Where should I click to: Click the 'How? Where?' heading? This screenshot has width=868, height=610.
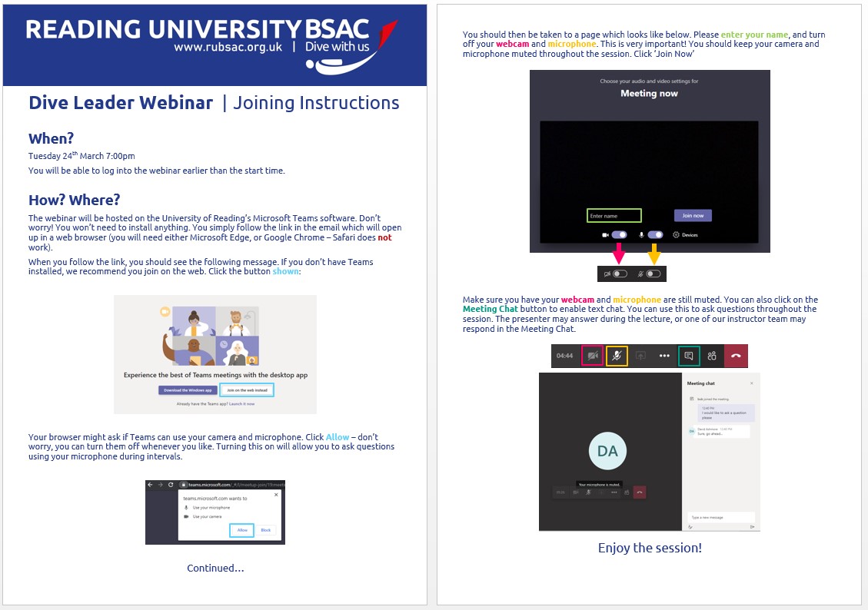click(74, 200)
